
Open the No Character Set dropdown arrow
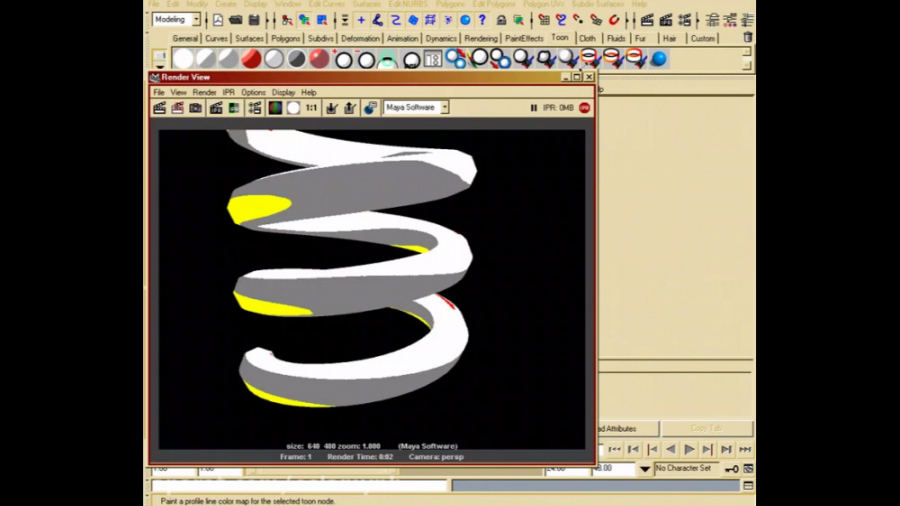pyautogui.click(x=646, y=469)
